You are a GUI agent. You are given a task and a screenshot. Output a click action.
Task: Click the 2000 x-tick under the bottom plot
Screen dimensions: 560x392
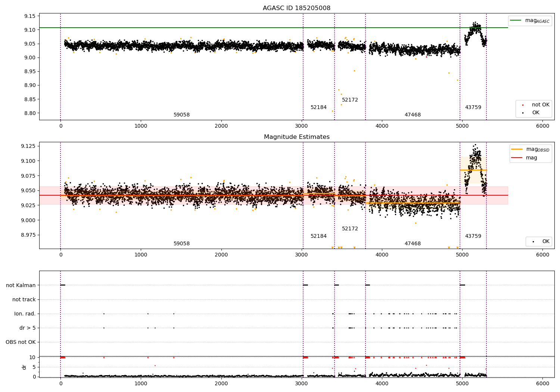point(221,383)
